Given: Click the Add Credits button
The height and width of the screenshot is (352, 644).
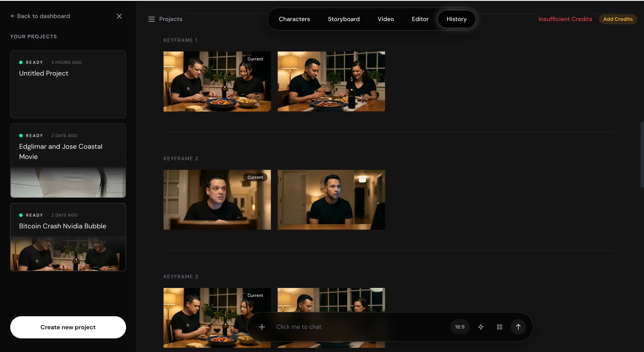Looking at the screenshot, I should [618, 19].
